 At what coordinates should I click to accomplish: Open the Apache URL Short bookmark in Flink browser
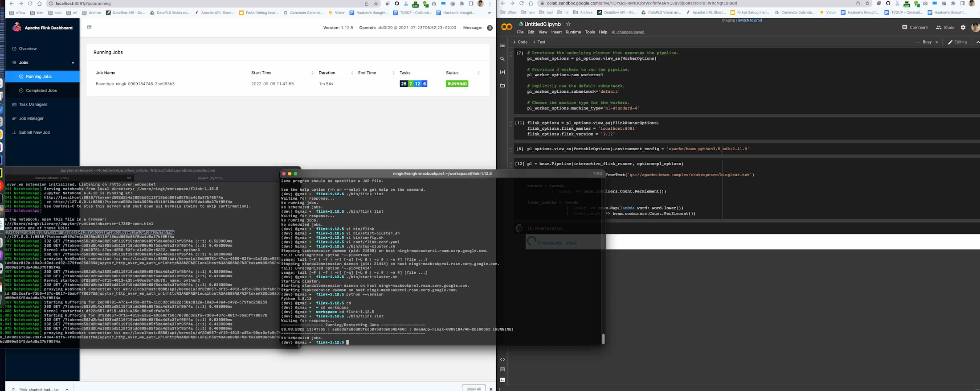214,13
